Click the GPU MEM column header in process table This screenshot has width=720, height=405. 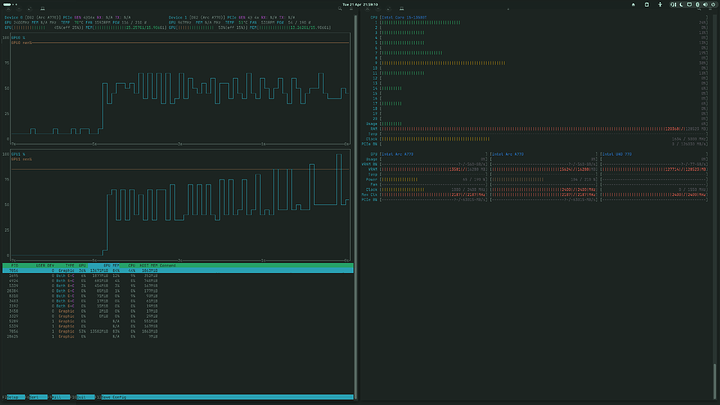point(111,265)
